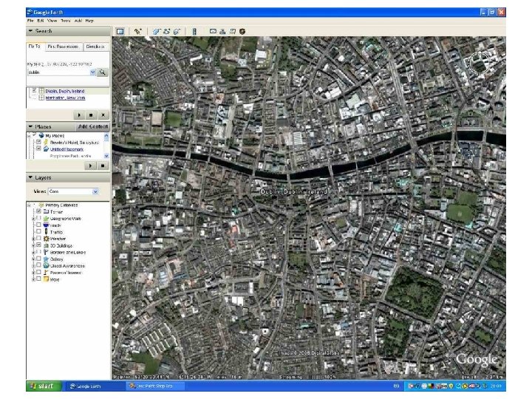Click the navigation compass on the map

pyautogui.click(x=480, y=64)
